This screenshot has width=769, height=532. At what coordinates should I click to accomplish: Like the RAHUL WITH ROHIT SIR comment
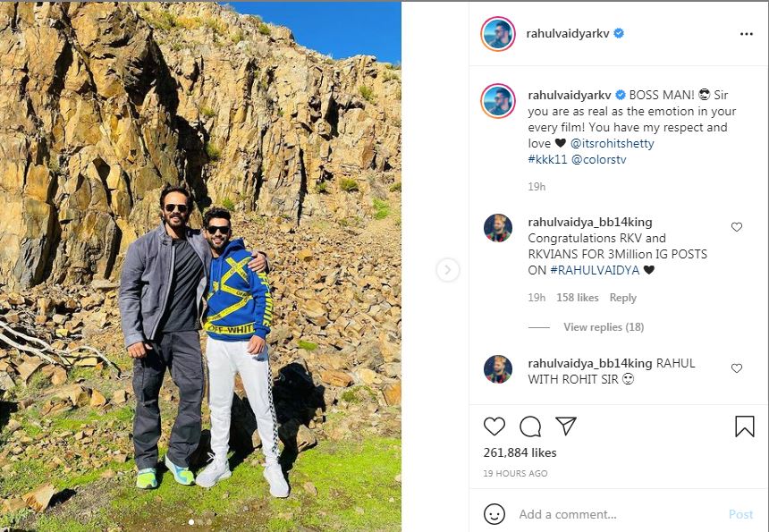(x=737, y=368)
